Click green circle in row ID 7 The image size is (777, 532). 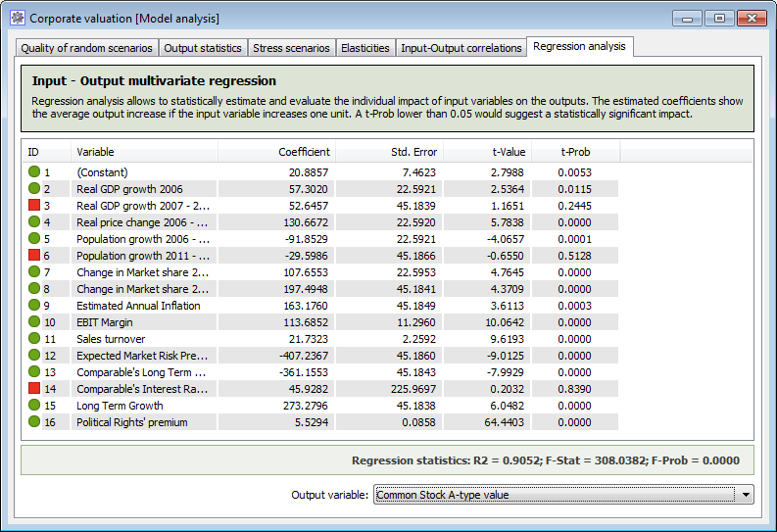(x=34, y=272)
